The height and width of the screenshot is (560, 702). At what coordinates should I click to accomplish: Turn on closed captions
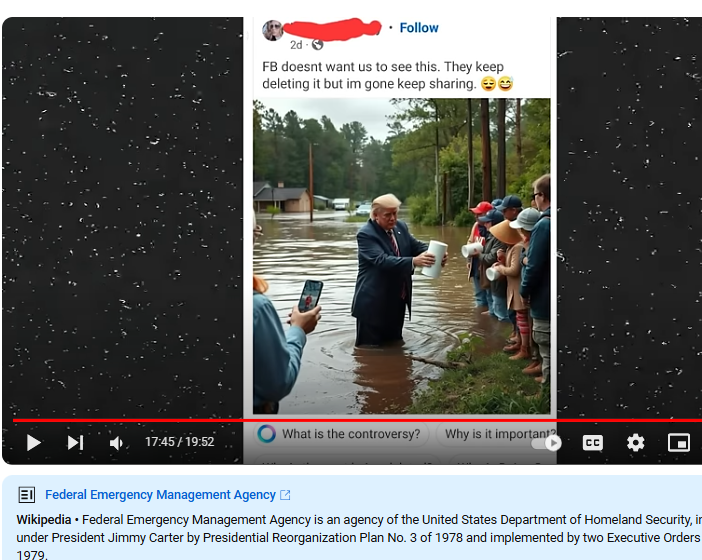coord(592,443)
